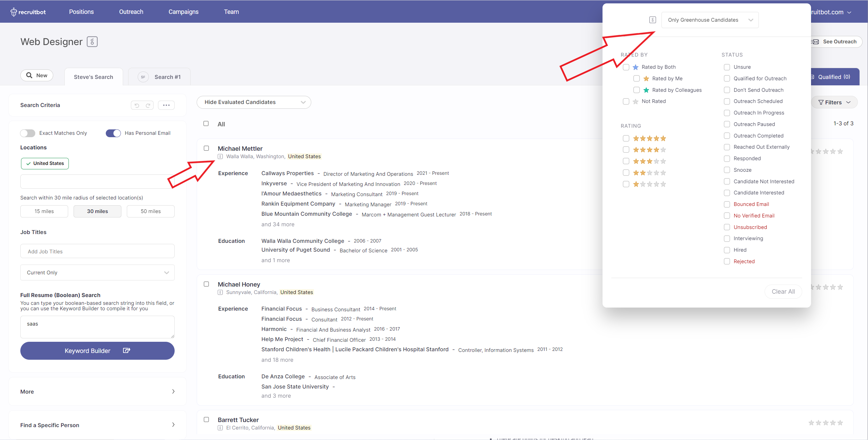Screen dimensions: 868x440
Task: Toggle the Exact Matches Only switch
Action: (x=28, y=133)
